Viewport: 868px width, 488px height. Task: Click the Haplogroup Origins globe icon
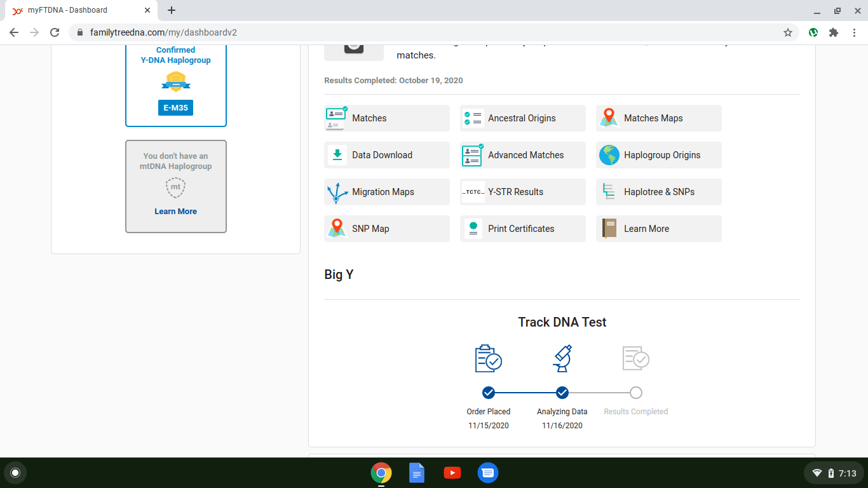click(x=609, y=155)
